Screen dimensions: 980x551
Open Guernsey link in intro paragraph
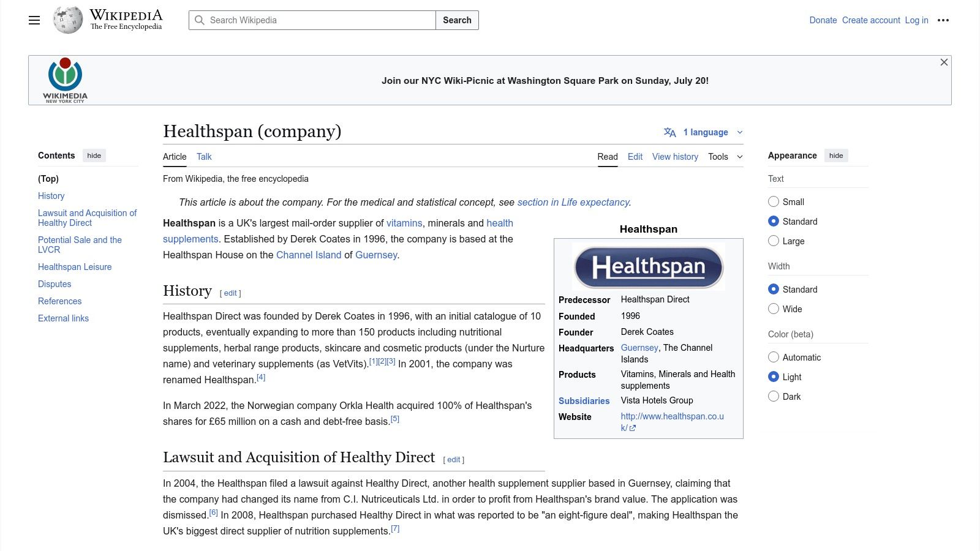click(376, 255)
